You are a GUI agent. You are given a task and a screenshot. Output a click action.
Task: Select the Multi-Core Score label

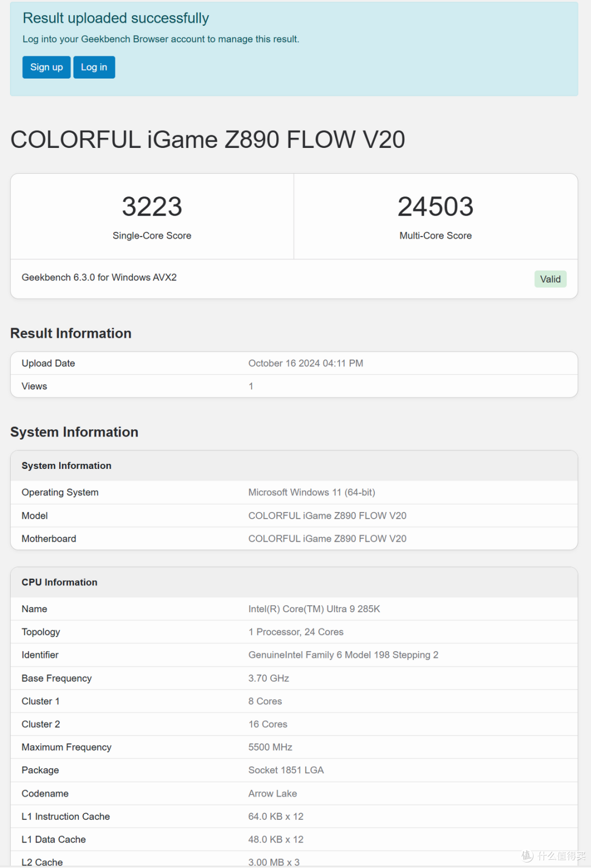tap(436, 235)
